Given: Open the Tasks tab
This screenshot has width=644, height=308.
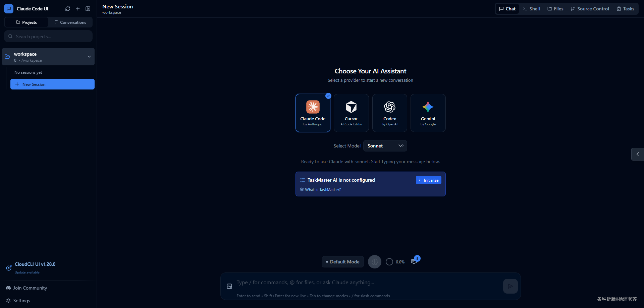Looking at the screenshot, I should coord(626,9).
